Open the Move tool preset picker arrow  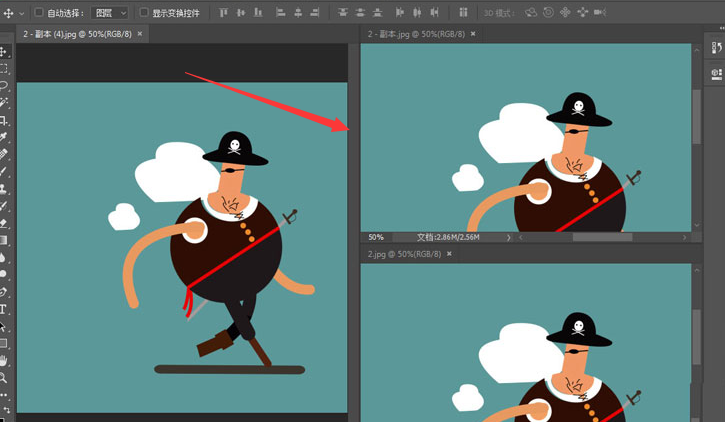[21, 14]
